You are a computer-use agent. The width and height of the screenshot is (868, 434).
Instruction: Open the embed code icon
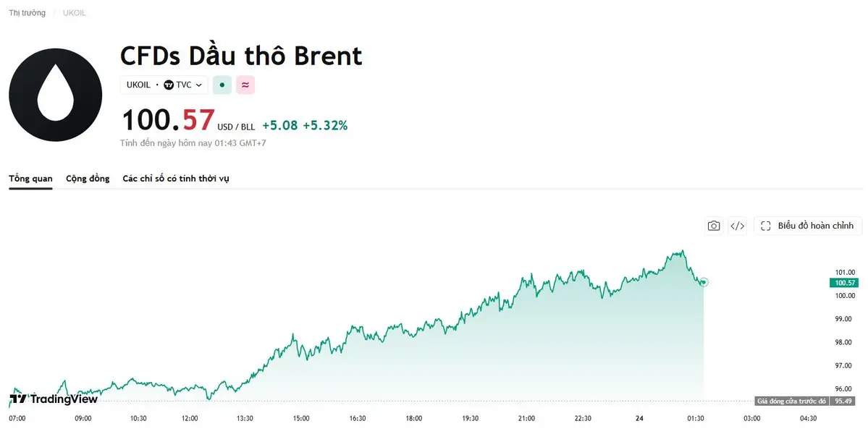738,226
